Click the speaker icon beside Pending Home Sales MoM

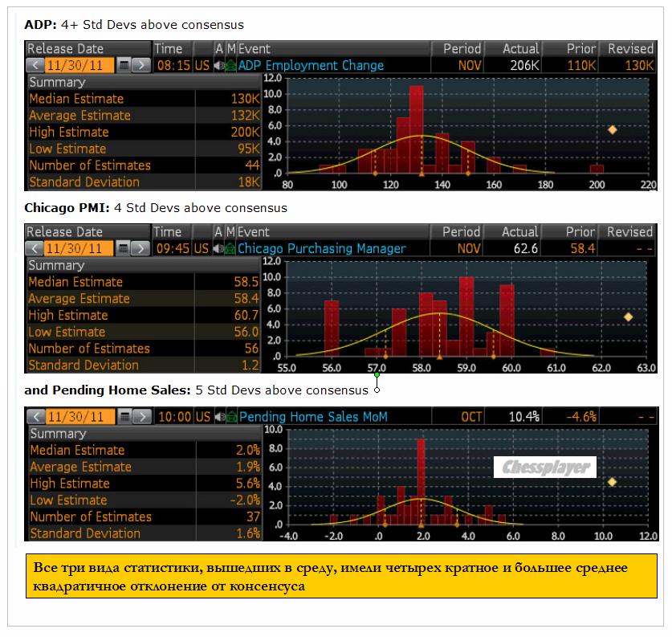click(x=219, y=417)
